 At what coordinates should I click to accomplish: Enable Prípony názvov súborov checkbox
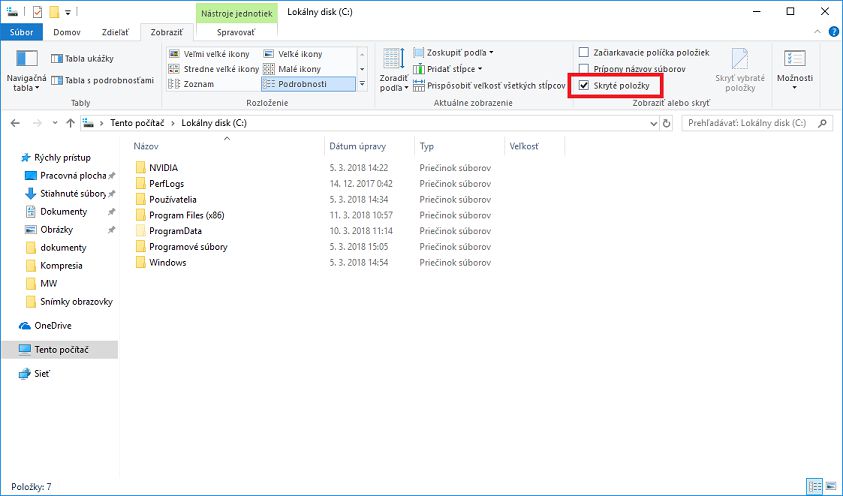pos(584,69)
